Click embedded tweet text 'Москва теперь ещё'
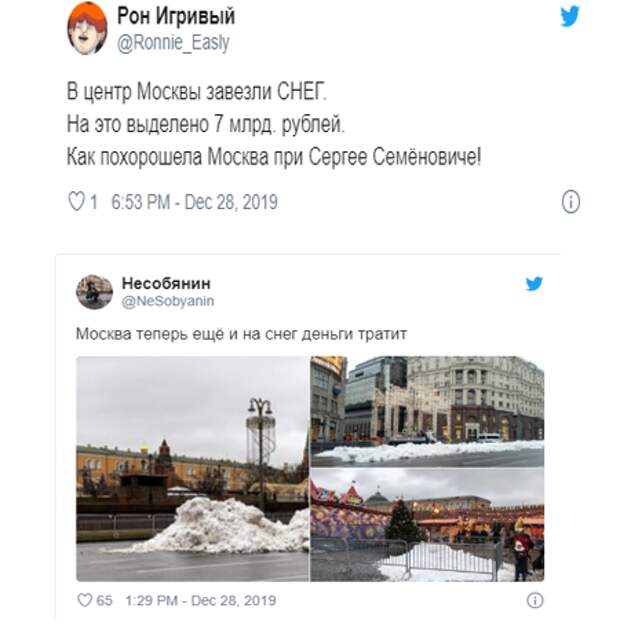620x626 pixels. tap(242, 334)
